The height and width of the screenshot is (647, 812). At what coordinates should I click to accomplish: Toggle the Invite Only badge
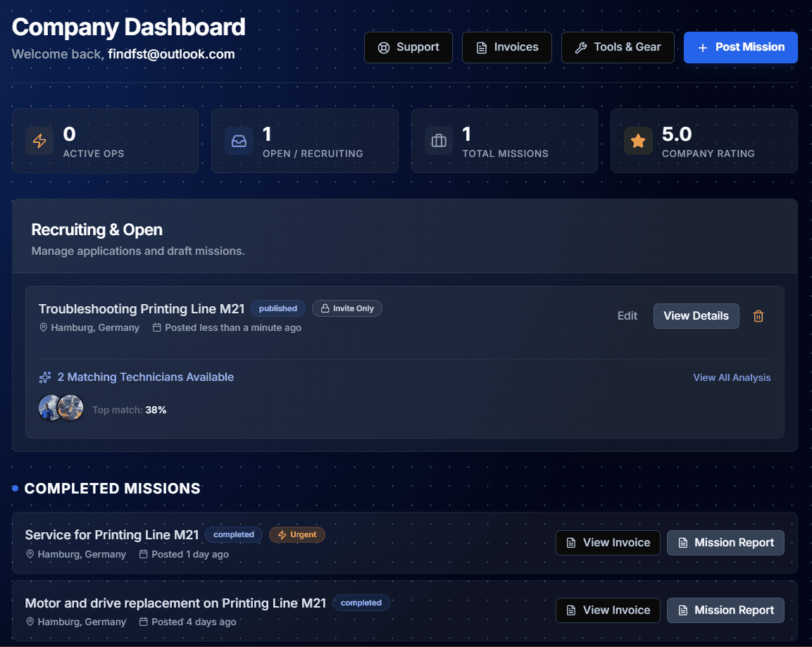point(347,308)
